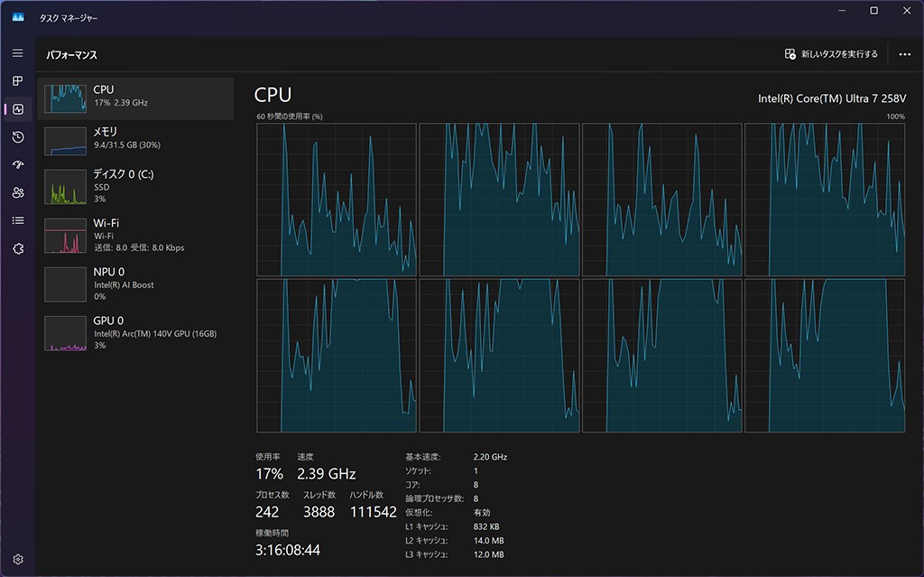Screen dimensions: 924x577
Task: Open the Processes page icon
Action: point(18,81)
